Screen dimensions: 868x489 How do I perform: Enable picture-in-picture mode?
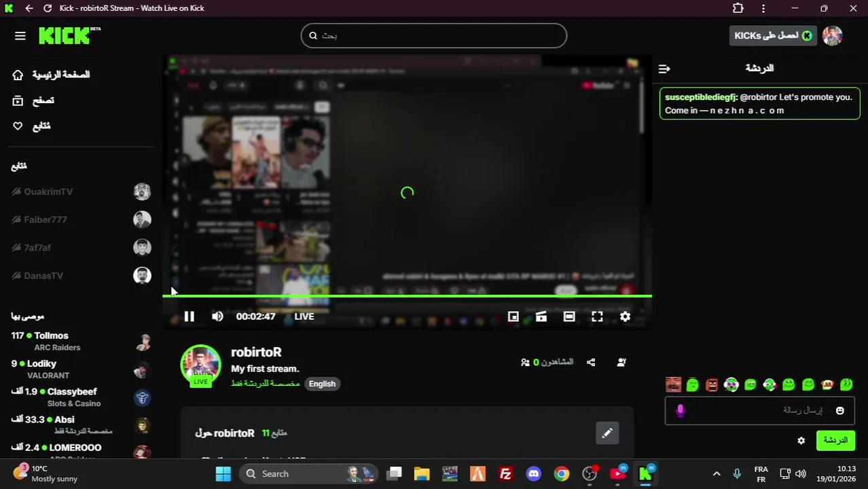[x=513, y=316]
